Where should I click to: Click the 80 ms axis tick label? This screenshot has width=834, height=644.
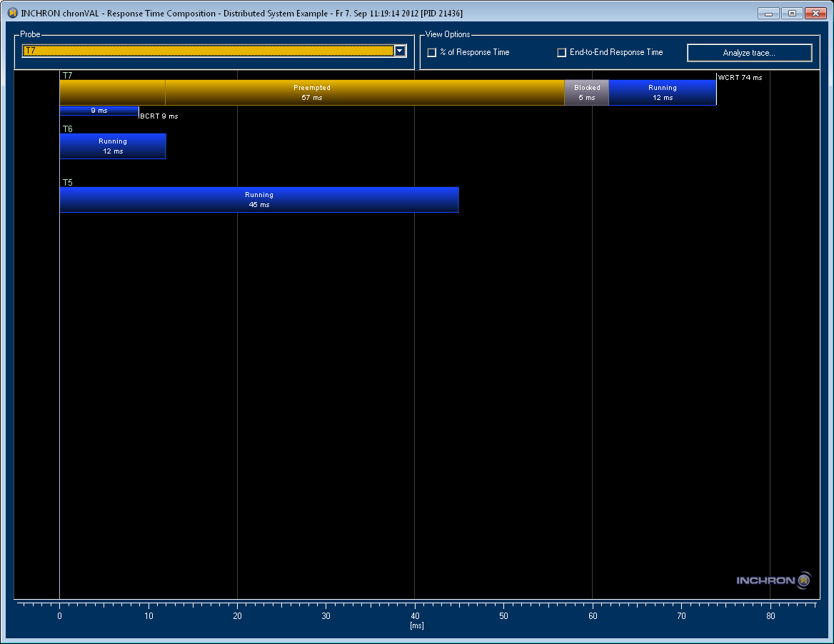[x=770, y=616]
